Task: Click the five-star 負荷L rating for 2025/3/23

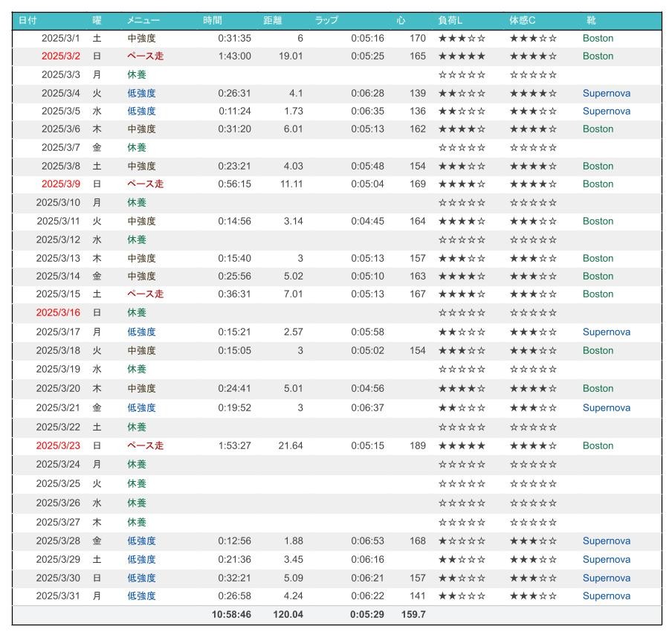Action: 462,445
